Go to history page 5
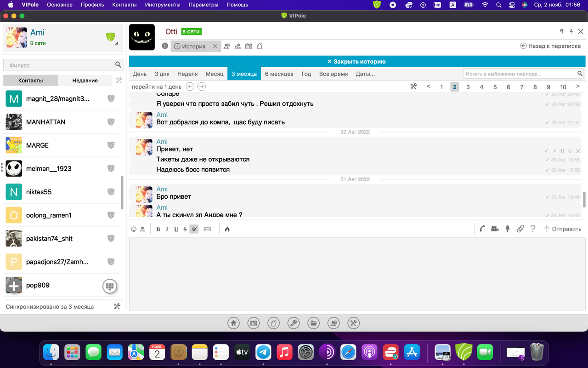The image size is (588, 368). coord(495,87)
